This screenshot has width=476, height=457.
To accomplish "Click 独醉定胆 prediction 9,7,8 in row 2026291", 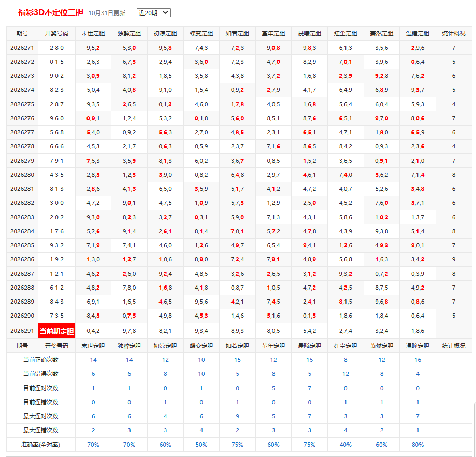I will pyautogui.click(x=129, y=331).
